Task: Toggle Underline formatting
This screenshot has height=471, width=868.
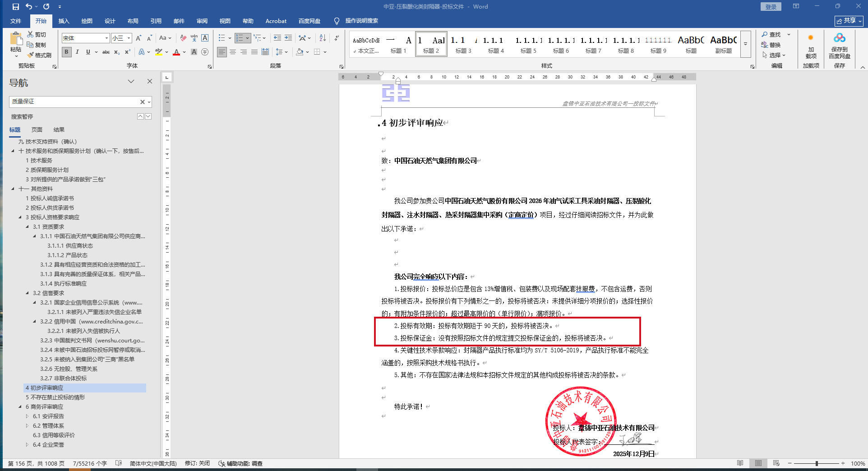Action: [x=88, y=52]
